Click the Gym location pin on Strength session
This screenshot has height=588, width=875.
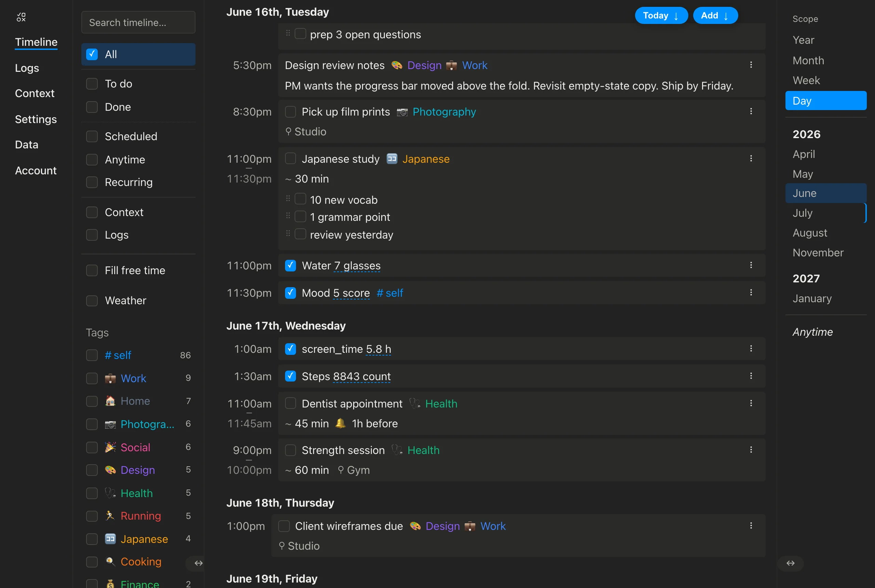tap(341, 470)
